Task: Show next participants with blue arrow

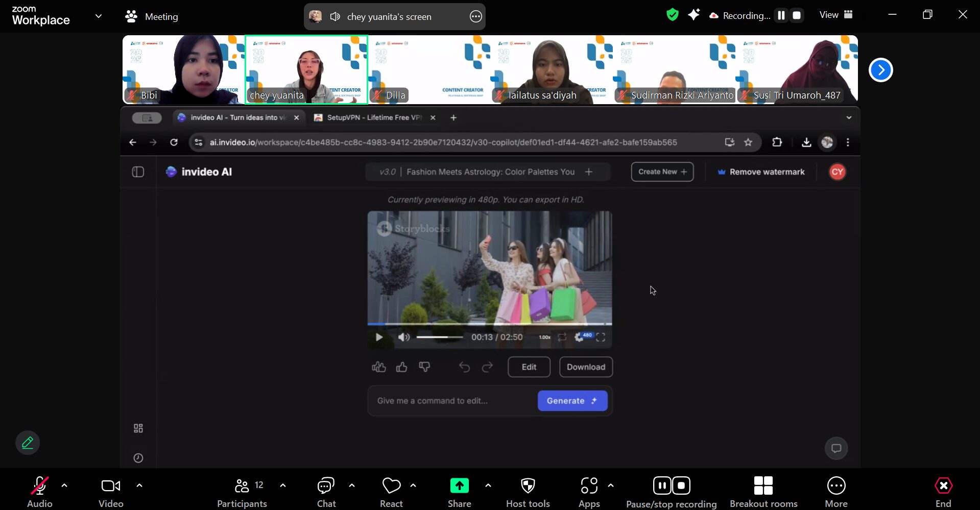Action: pyautogui.click(x=880, y=70)
